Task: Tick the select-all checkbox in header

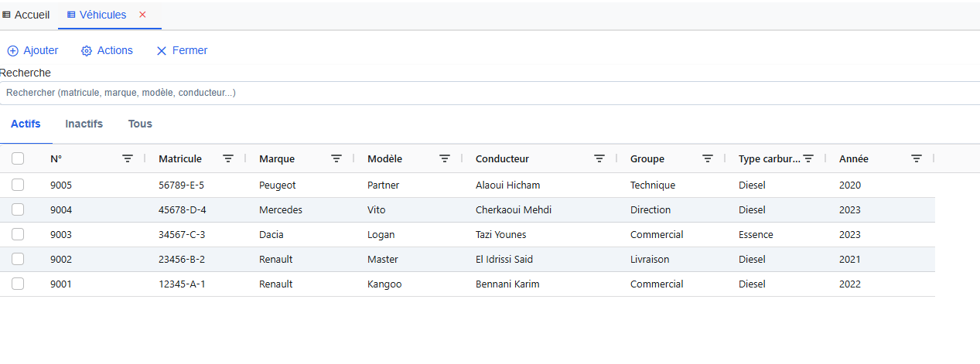Action: pyautogui.click(x=18, y=158)
